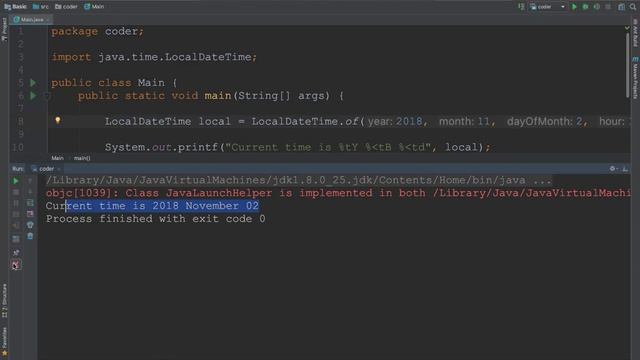Click the Restore layout icon in Run panel

[16, 239]
